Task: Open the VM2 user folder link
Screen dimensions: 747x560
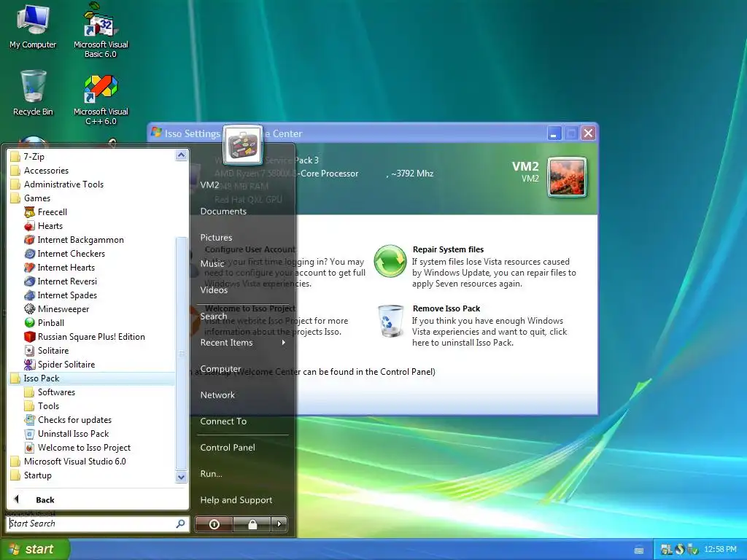Action: point(209,184)
